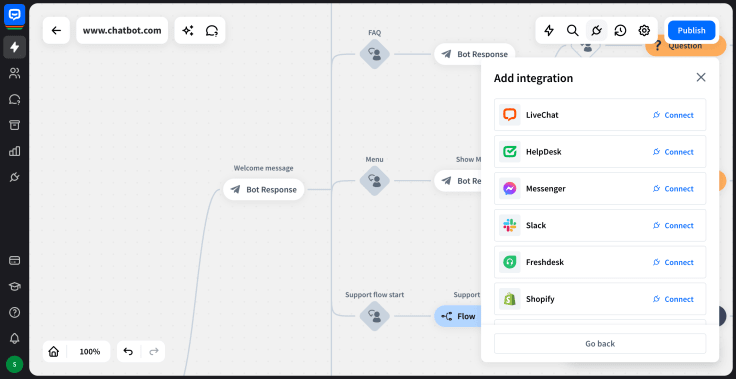Click the home view icon
736x379 pixels.
[x=54, y=351]
